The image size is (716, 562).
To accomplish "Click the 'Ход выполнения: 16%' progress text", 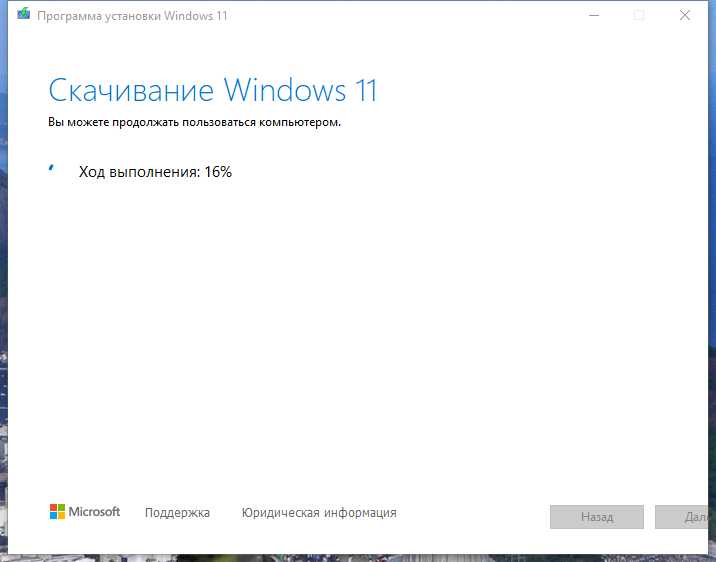I will pyautogui.click(x=155, y=172).
